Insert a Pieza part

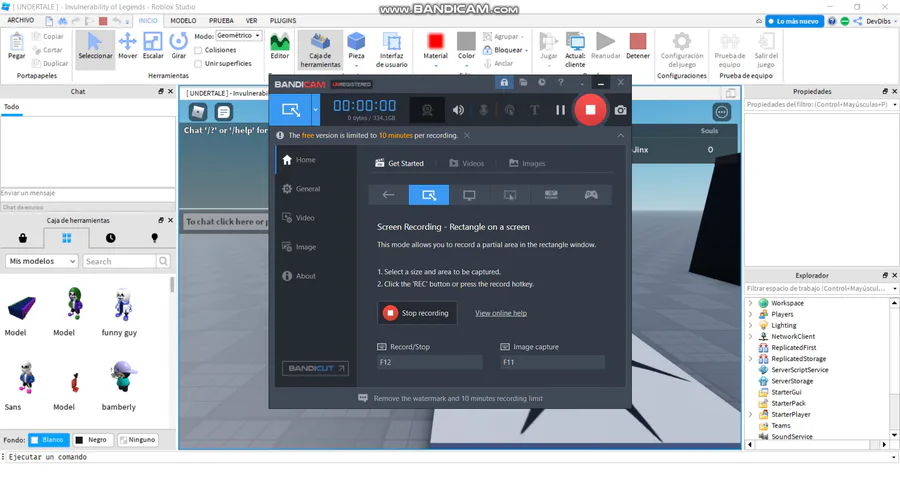[x=356, y=46]
